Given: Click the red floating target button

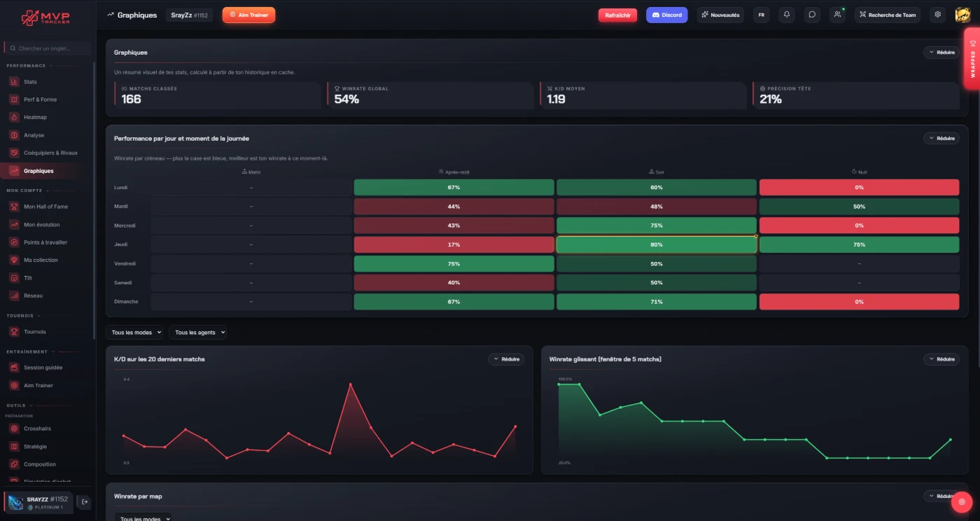Looking at the screenshot, I should pyautogui.click(x=962, y=501).
